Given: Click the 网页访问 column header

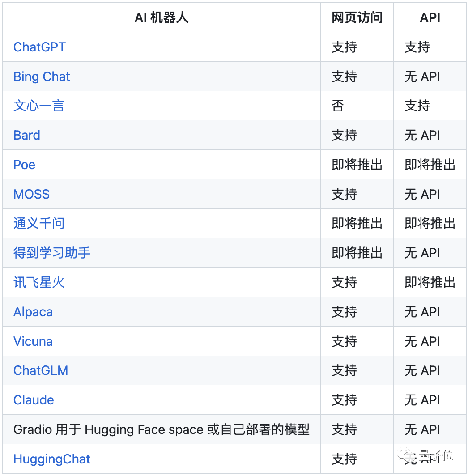Looking at the screenshot, I should click(x=356, y=17).
